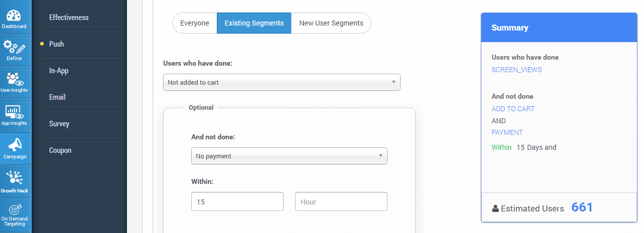The image size is (644, 233).
Task: Select the Everyone segment option
Action: (194, 23)
